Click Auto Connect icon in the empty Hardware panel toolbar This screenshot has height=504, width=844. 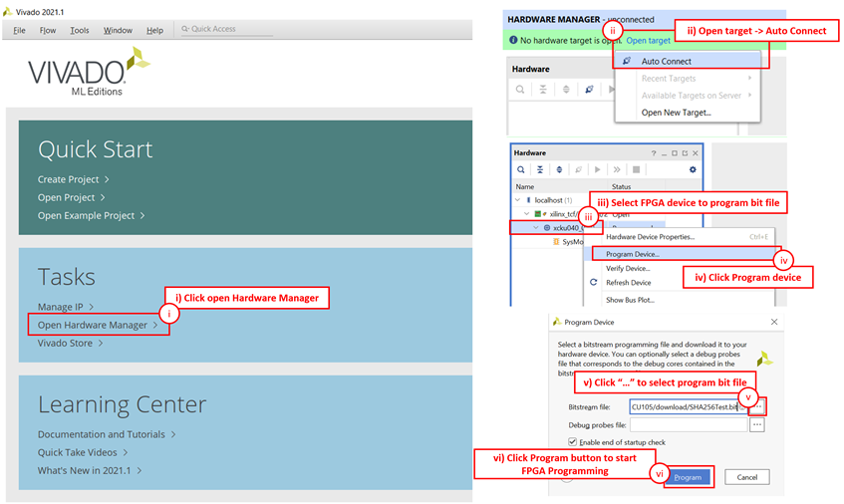coord(589,90)
